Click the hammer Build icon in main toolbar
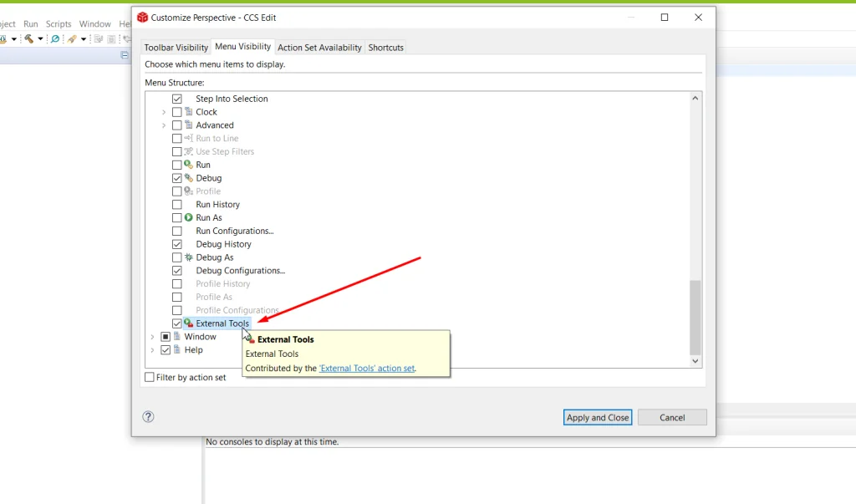The image size is (856, 504). pyautogui.click(x=29, y=38)
